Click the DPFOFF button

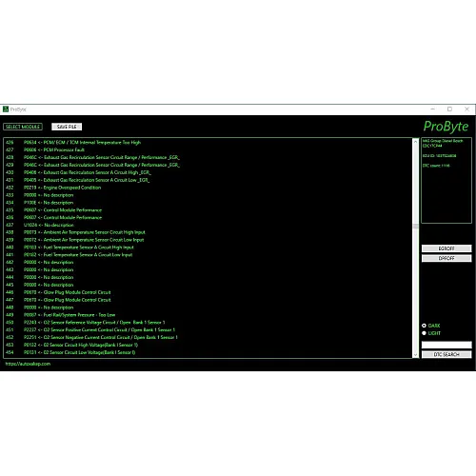click(x=446, y=258)
